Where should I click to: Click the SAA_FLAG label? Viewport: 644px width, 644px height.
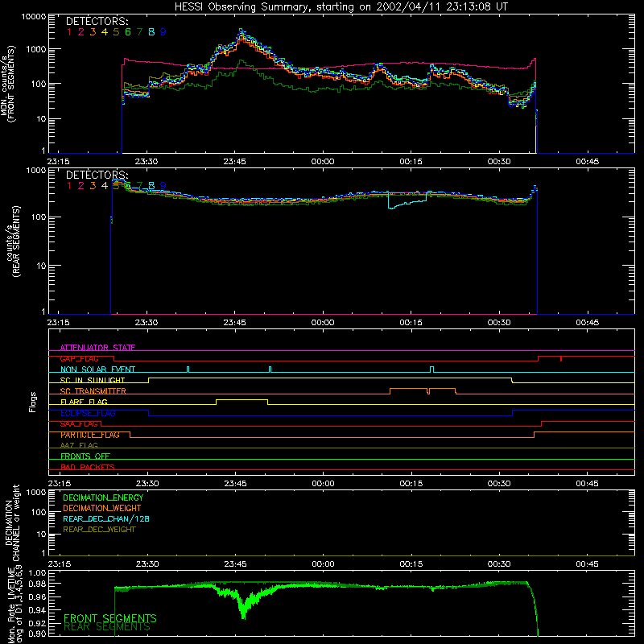tap(79, 423)
